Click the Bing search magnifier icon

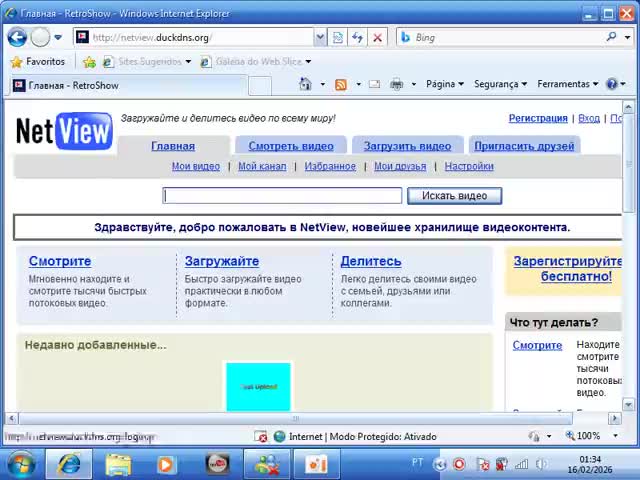(x=612, y=37)
